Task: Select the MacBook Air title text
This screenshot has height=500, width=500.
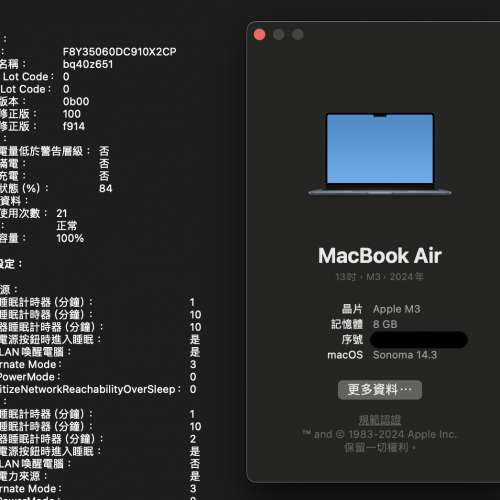Action: pyautogui.click(x=380, y=256)
